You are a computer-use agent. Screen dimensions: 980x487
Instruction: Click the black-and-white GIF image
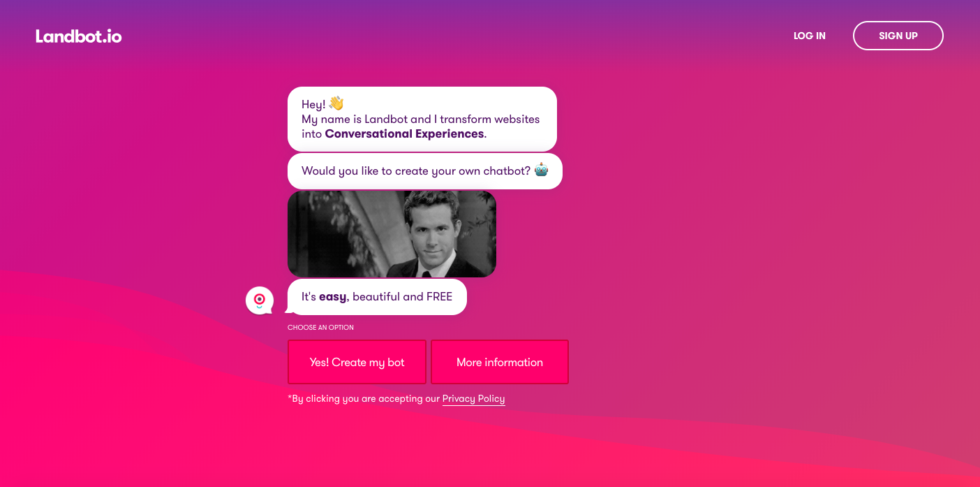[x=392, y=234]
